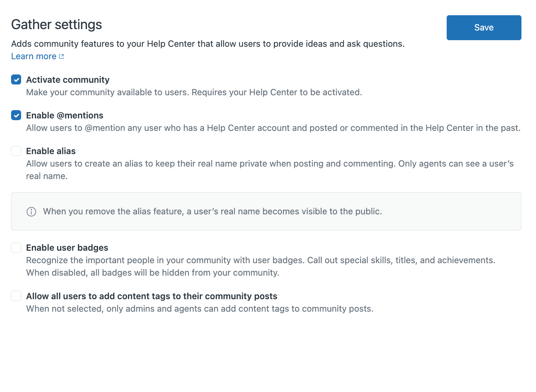536x392 pixels.
Task: Click the unchecked box next to Enable user badges
Action: click(16, 248)
